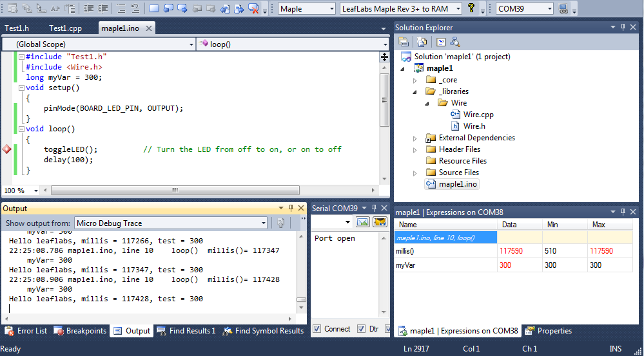
Task: Click the quick info pointer toolbar icon
Action: 41,8
